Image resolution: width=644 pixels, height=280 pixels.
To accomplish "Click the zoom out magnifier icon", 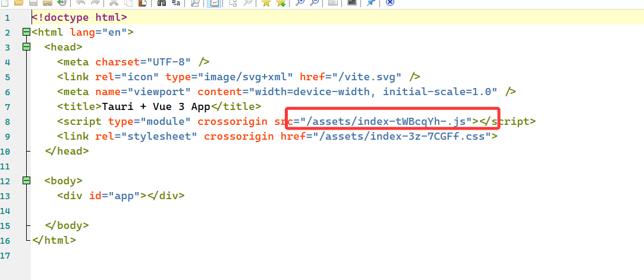I will [x=314, y=2].
